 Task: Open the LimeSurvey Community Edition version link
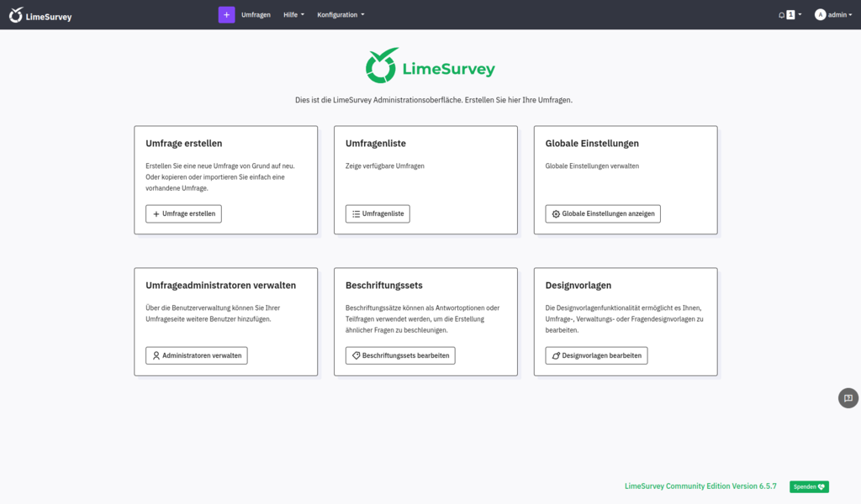pyautogui.click(x=700, y=486)
